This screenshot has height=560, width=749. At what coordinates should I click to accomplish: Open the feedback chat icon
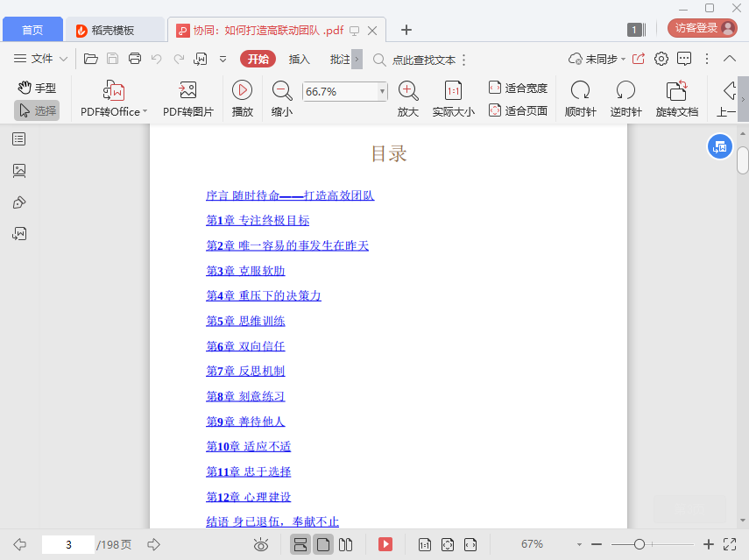(684, 59)
